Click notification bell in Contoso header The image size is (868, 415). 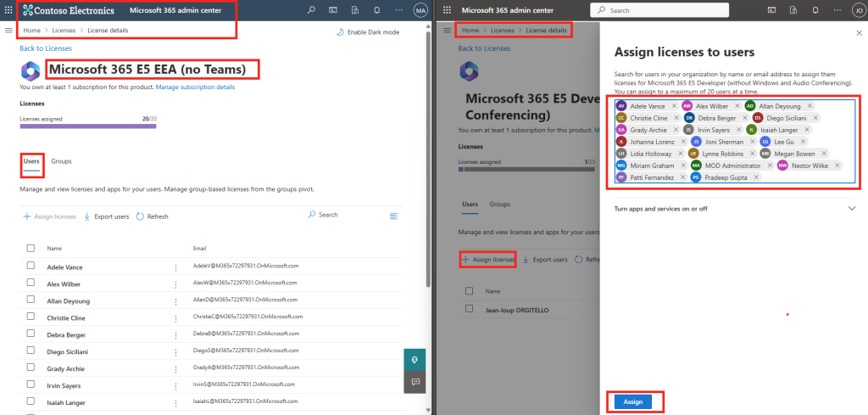point(377,10)
